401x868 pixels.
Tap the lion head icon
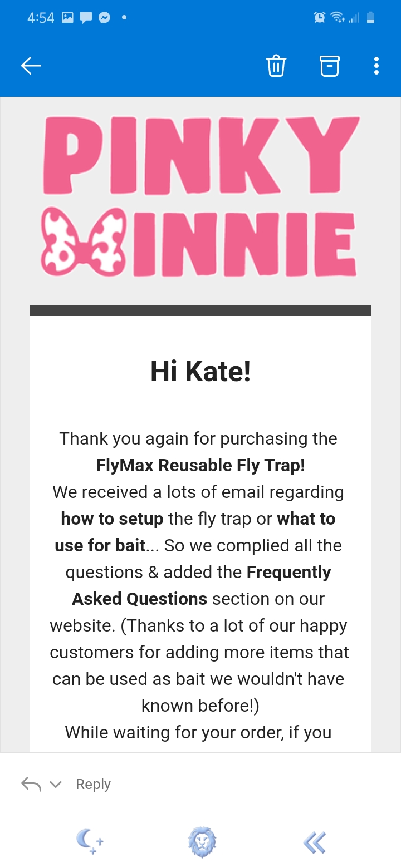coord(202,841)
